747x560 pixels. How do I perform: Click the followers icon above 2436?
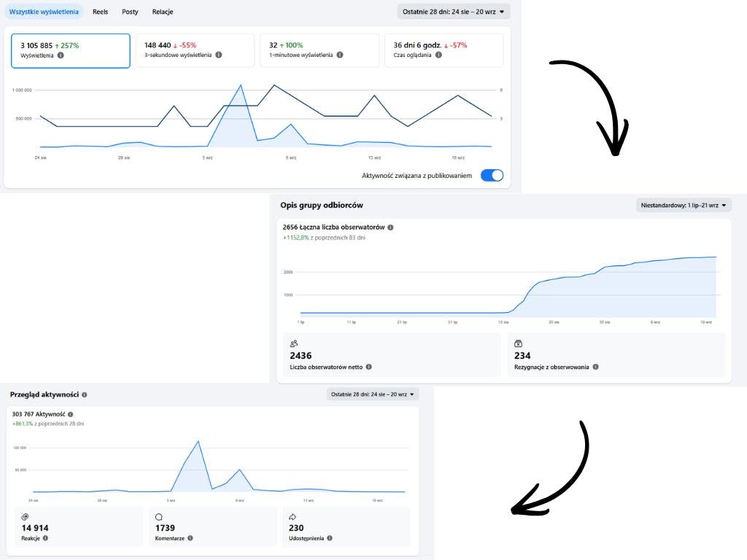click(x=294, y=343)
